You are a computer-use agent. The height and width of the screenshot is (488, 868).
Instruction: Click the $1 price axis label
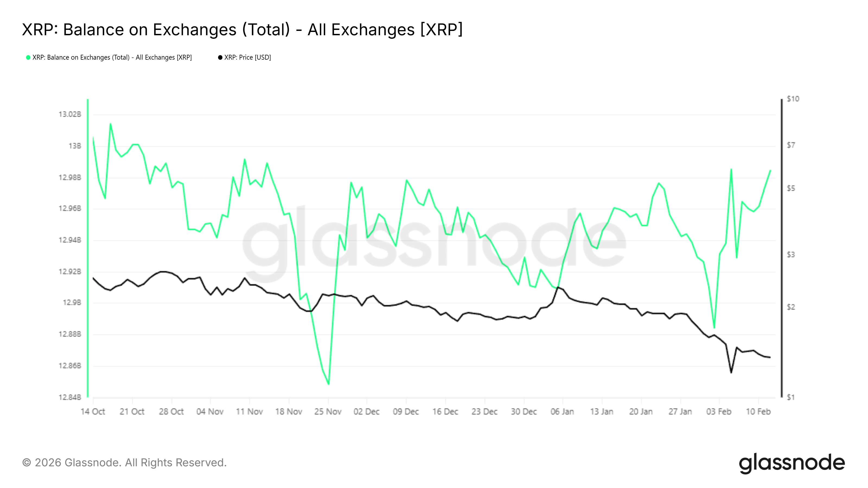coord(791,397)
